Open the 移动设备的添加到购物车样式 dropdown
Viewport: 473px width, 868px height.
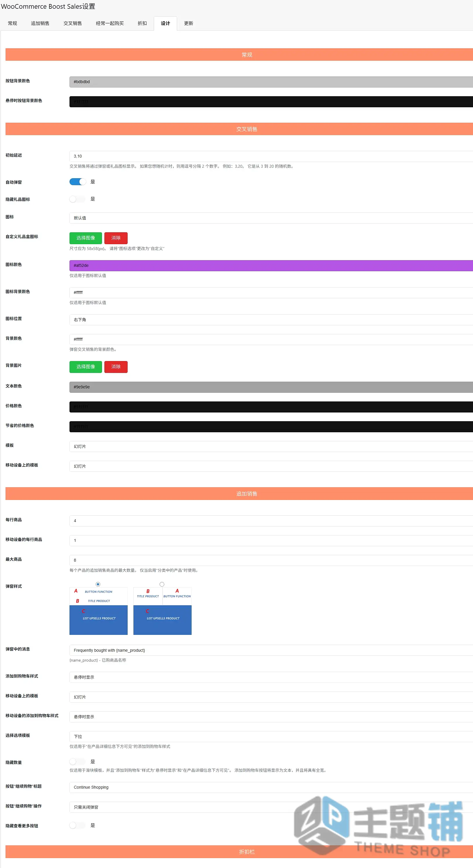point(271,717)
